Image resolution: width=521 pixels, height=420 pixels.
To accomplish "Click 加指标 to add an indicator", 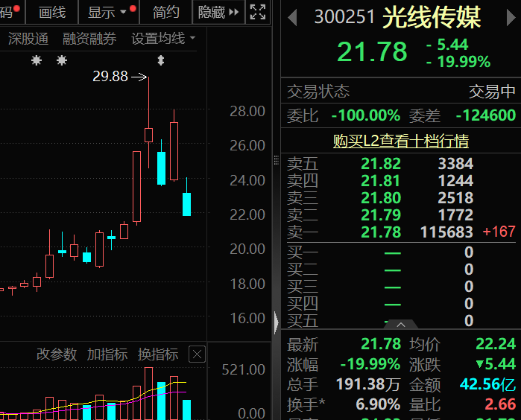I will pos(107,354).
